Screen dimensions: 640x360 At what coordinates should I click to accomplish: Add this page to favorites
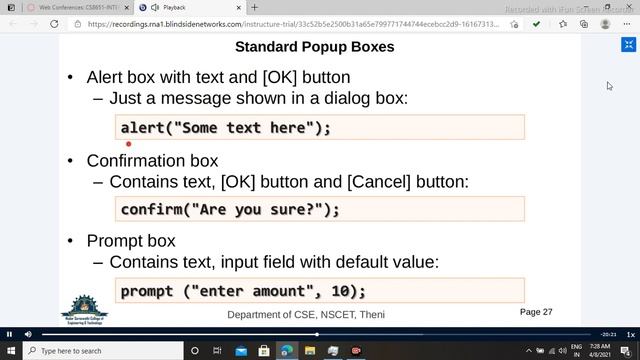click(x=514, y=24)
